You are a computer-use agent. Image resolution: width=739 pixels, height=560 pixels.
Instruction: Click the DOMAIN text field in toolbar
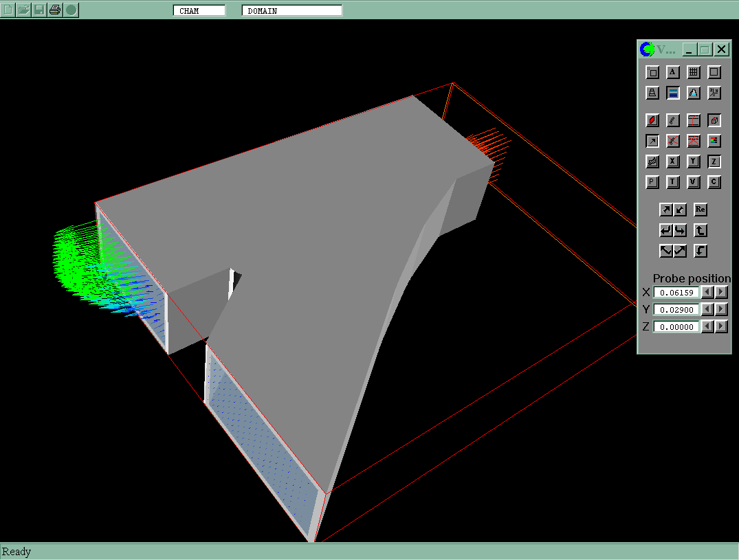coord(291,10)
